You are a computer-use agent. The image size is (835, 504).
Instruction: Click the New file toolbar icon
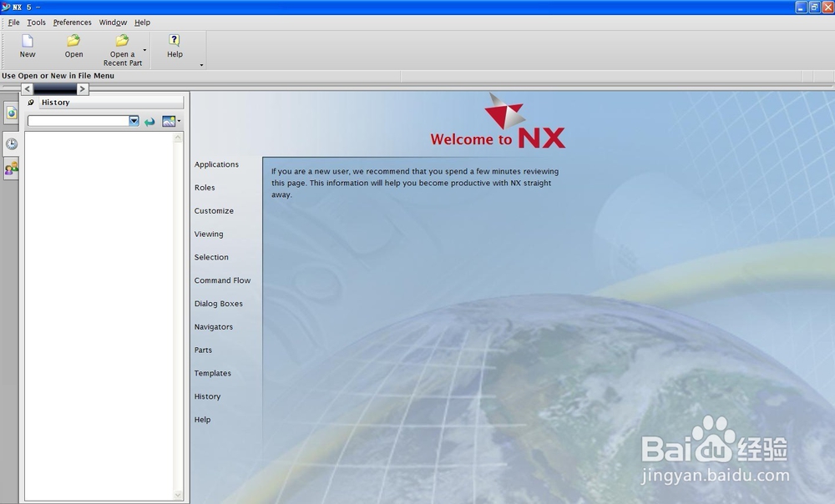pyautogui.click(x=28, y=41)
